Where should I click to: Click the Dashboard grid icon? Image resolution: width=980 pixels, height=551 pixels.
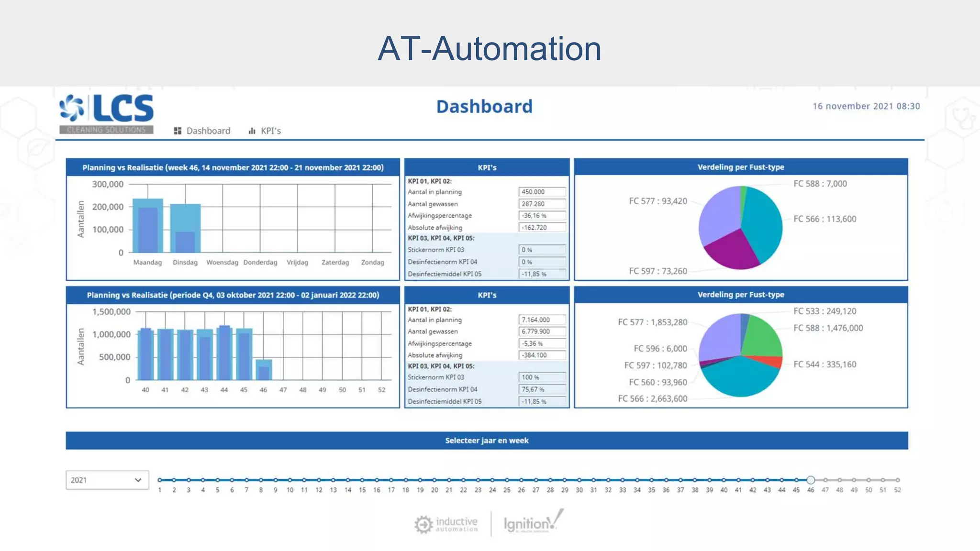tap(178, 131)
